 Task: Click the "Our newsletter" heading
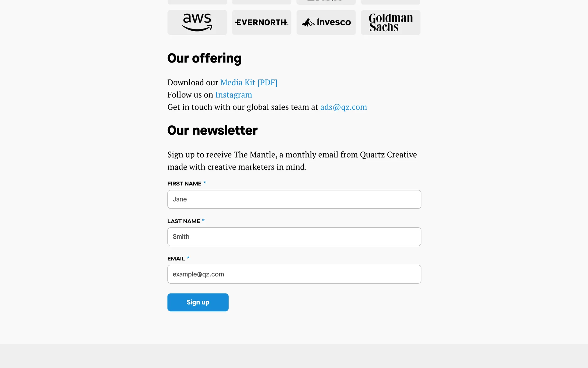coord(212,130)
